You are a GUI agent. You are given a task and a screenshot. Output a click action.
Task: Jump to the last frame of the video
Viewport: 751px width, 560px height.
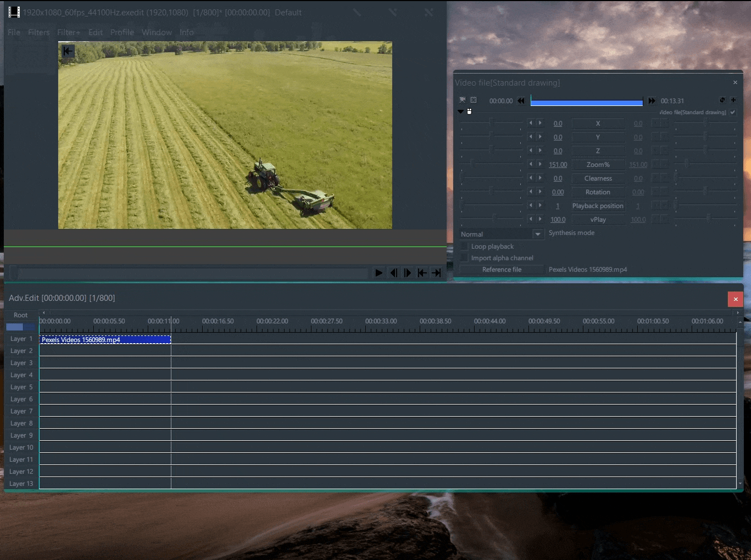pyautogui.click(x=436, y=273)
